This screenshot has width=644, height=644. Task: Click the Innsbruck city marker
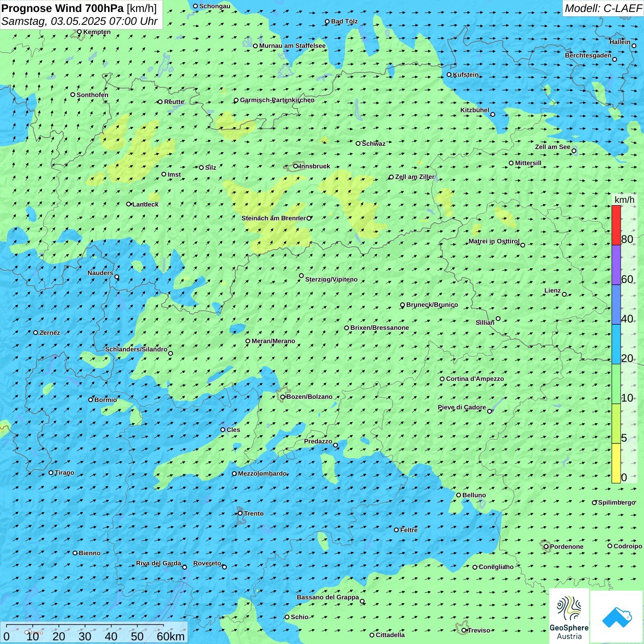coord(296,166)
